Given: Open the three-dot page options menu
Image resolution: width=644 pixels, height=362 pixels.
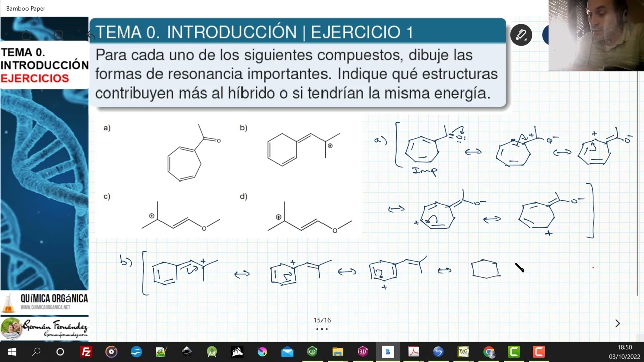Looking at the screenshot, I should click(322, 329).
